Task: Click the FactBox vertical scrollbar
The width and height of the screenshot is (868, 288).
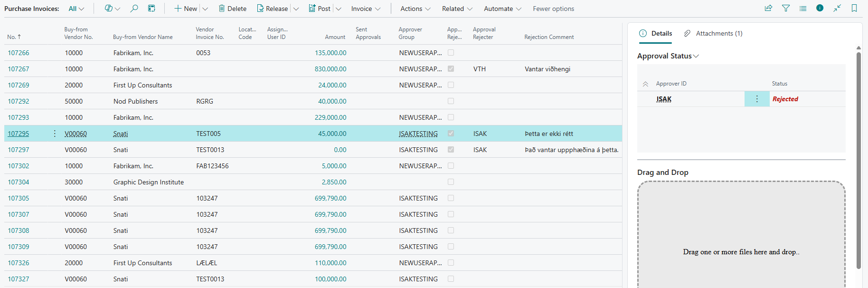Action: 859,160
